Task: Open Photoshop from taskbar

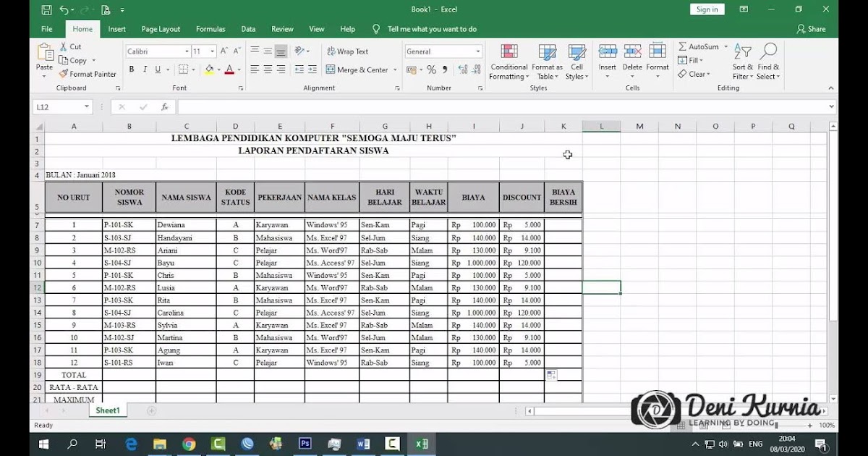Action: tap(305, 444)
